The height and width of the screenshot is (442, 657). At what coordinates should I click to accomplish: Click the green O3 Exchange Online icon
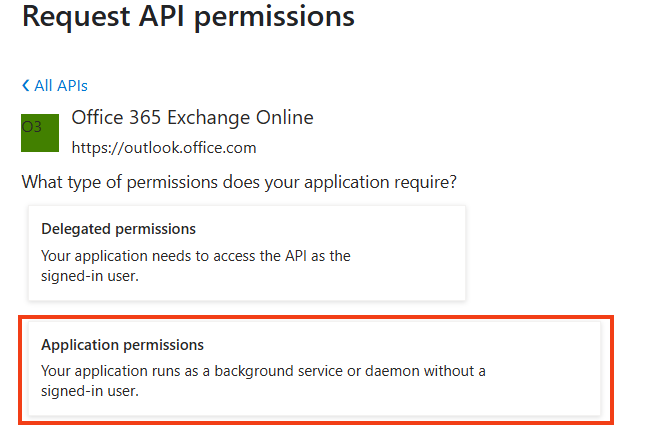40,133
